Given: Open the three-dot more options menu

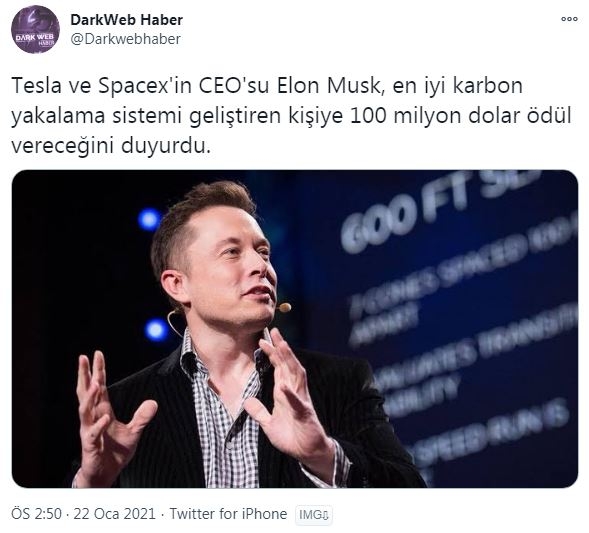Looking at the screenshot, I should (569, 19).
